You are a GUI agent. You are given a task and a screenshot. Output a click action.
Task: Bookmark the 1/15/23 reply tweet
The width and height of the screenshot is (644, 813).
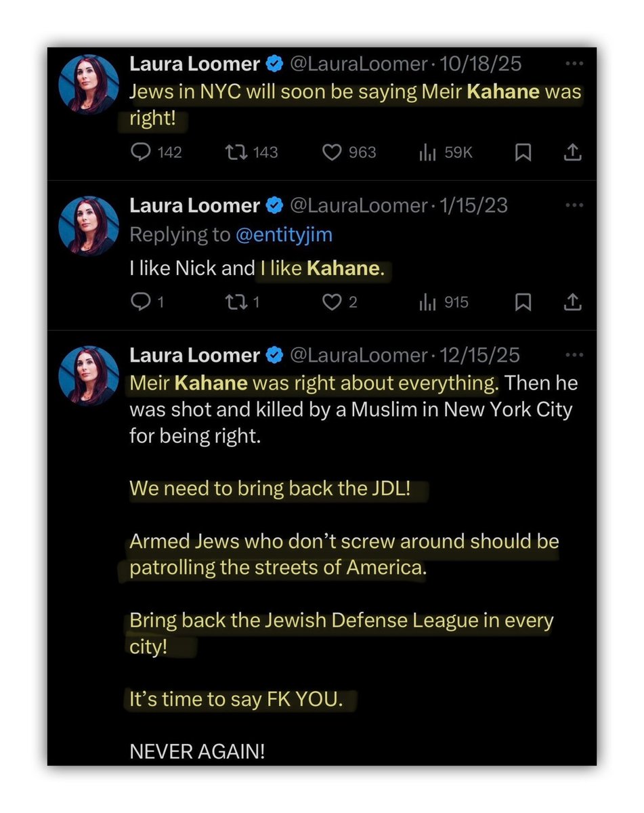[523, 302]
